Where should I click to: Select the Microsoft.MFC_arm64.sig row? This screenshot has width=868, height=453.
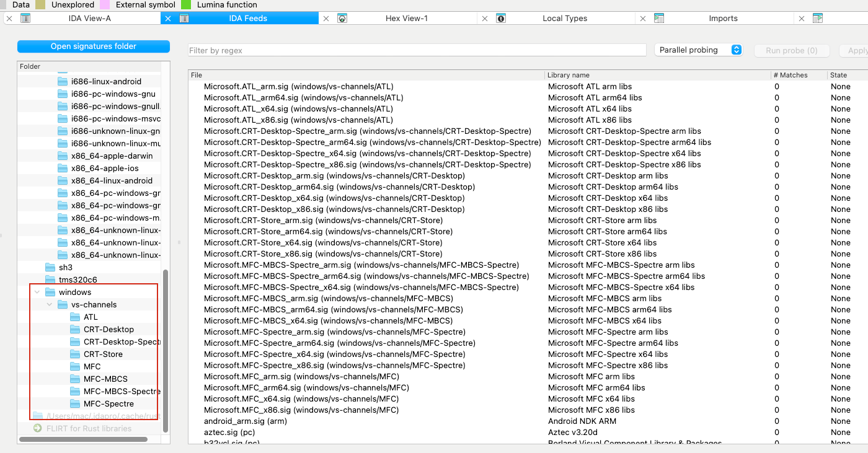point(528,388)
